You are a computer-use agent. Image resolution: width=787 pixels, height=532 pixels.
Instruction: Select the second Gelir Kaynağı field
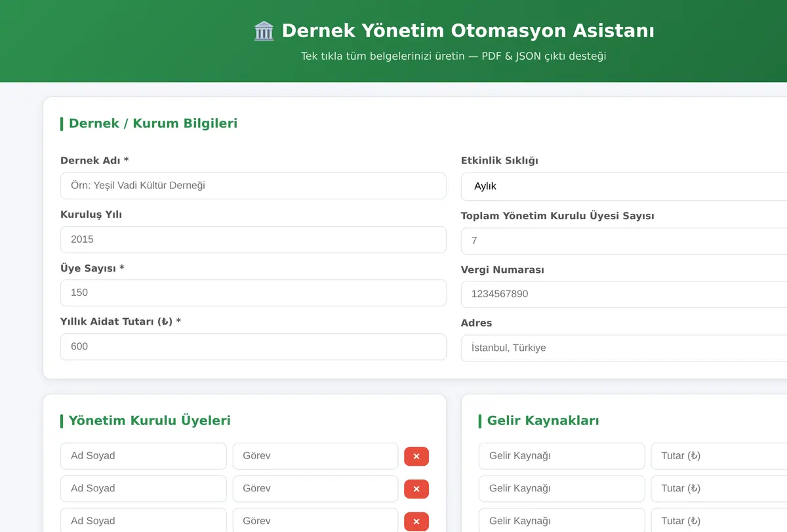tap(562, 489)
